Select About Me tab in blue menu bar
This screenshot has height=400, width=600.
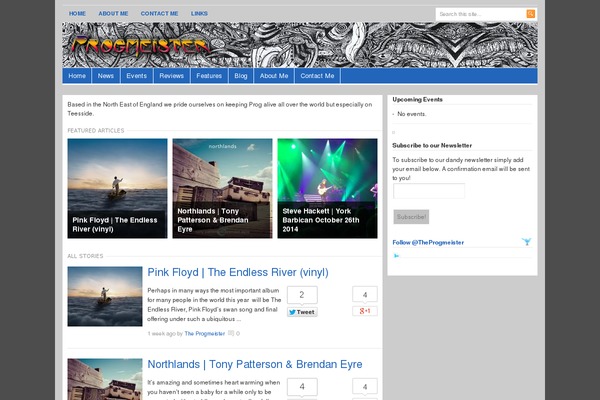point(274,76)
